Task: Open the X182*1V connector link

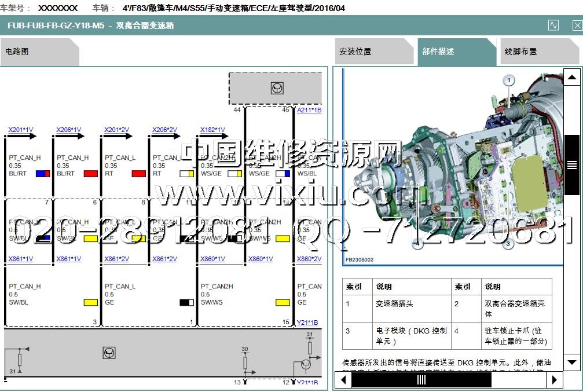Action: pyautogui.click(x=212, y=130)
